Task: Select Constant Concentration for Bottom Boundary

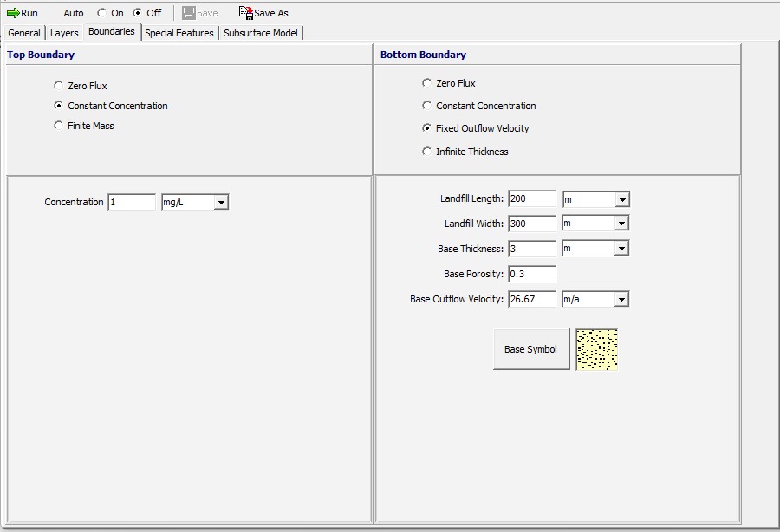Action: pos(426,106)
